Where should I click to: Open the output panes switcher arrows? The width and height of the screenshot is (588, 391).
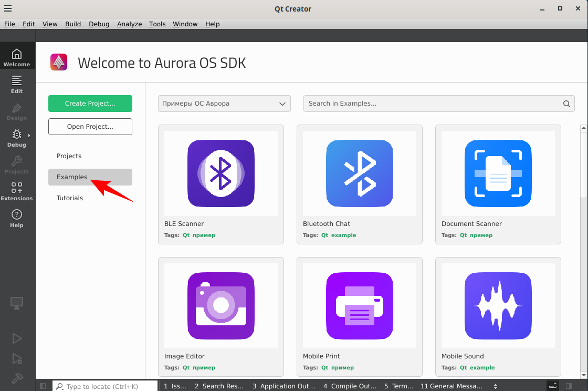496,386
